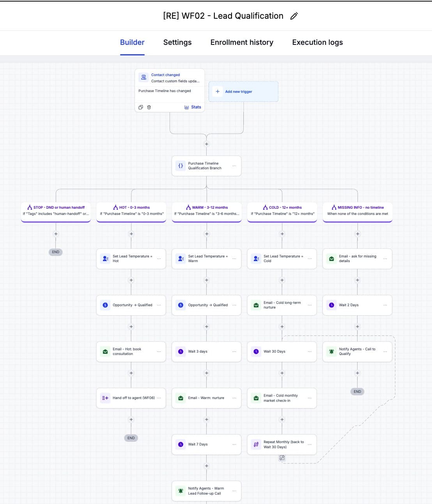This screenshot has height=504, width=432.
Task: Open options for Email - Hot: book consultation
Action: pos(159,351)
